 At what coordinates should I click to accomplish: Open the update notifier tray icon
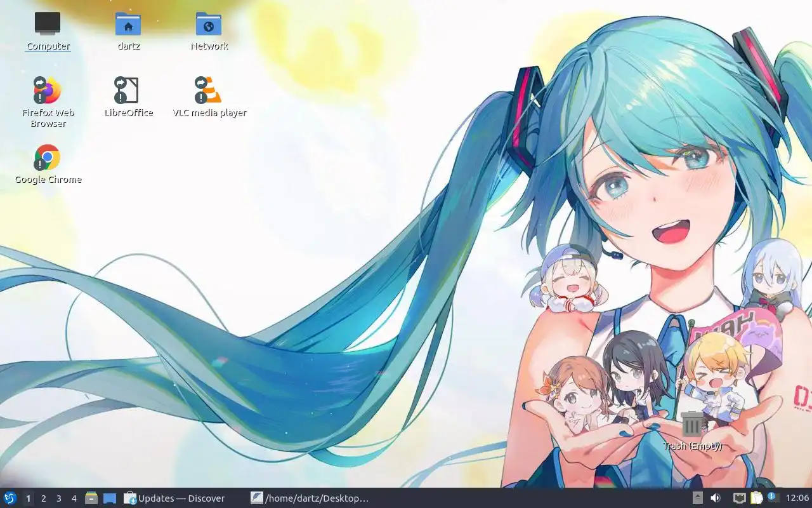[772, 497]
